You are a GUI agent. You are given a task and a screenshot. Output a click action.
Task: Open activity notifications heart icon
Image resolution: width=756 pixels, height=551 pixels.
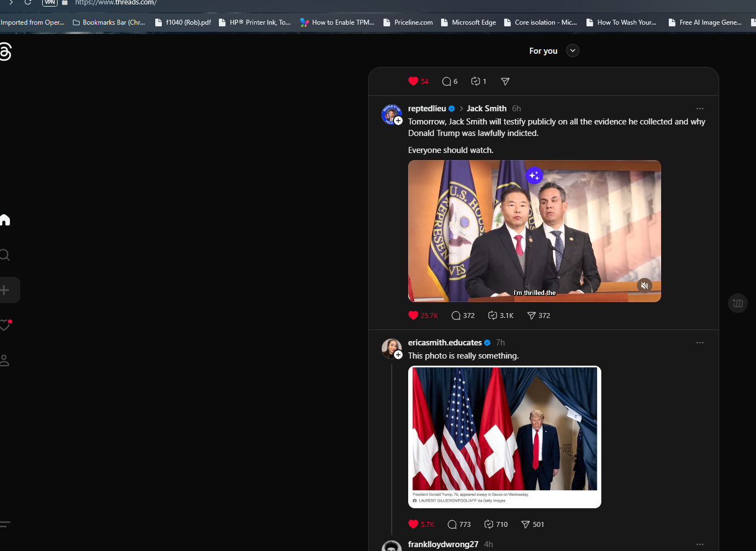coord(5,325)
